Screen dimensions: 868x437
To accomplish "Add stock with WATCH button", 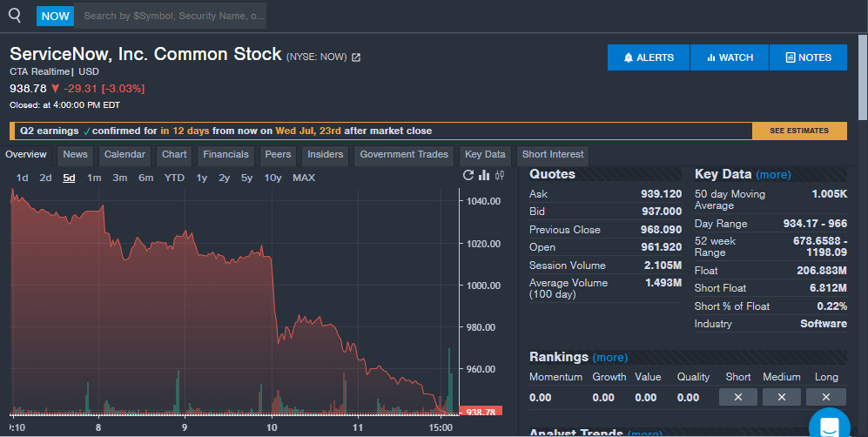I will 730,57.
